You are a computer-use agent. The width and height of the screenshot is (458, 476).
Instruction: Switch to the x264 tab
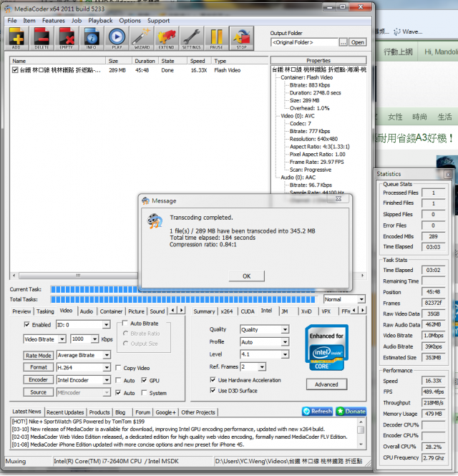227,311
